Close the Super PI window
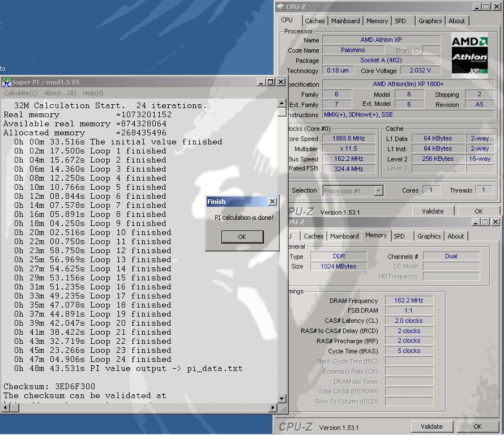 click(x=281, y=82)
